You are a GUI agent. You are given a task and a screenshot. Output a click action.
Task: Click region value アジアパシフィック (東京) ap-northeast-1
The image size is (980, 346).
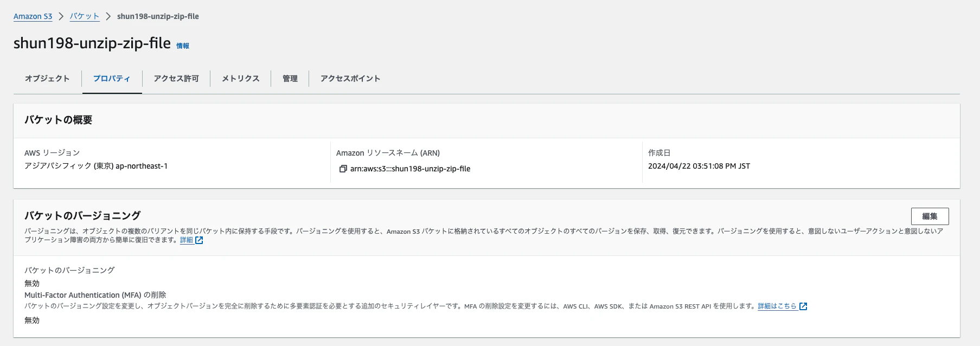click(x=96, y=166)
